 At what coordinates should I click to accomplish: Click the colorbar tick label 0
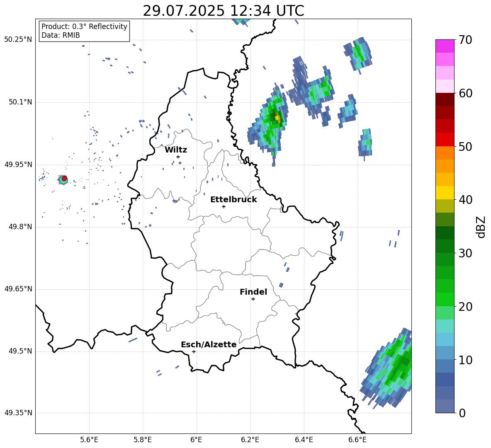[462, 413]
